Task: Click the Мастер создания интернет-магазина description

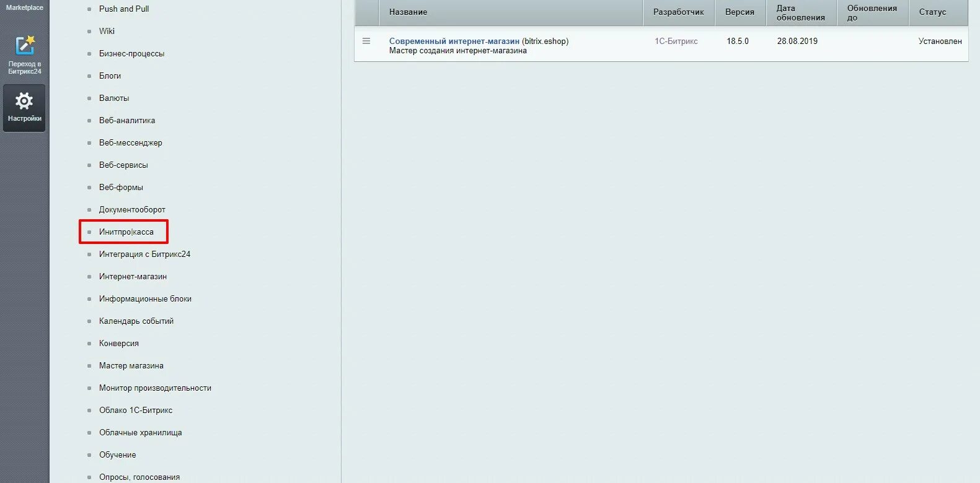Action: [458, 51]
